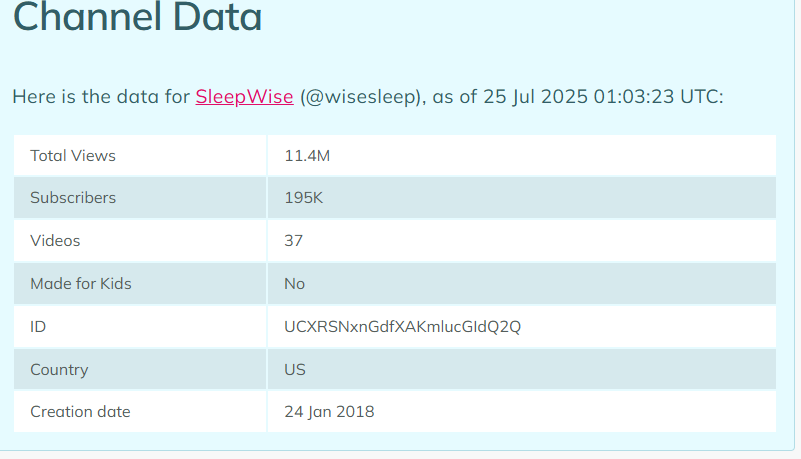This screenshot has width=801, height=459.
Task: Select the Subscribers label cell
Action: coord(140,198)
